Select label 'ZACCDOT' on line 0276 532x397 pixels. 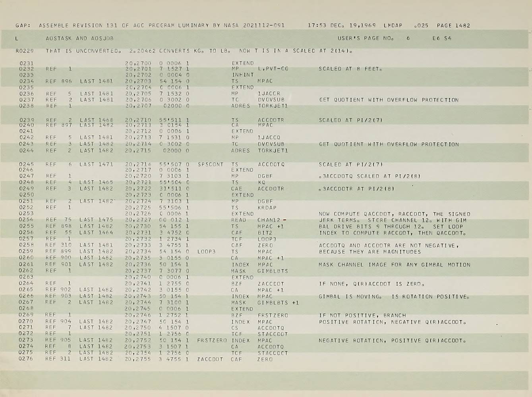(x=210, y=359)
